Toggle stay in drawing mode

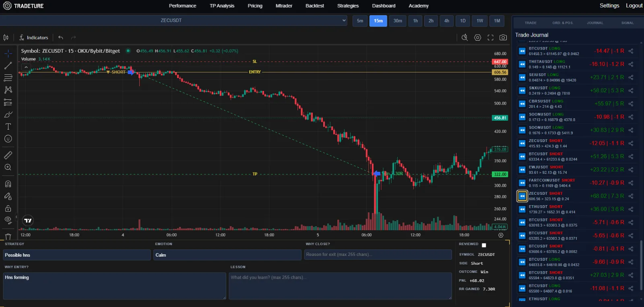click(8, 196)
